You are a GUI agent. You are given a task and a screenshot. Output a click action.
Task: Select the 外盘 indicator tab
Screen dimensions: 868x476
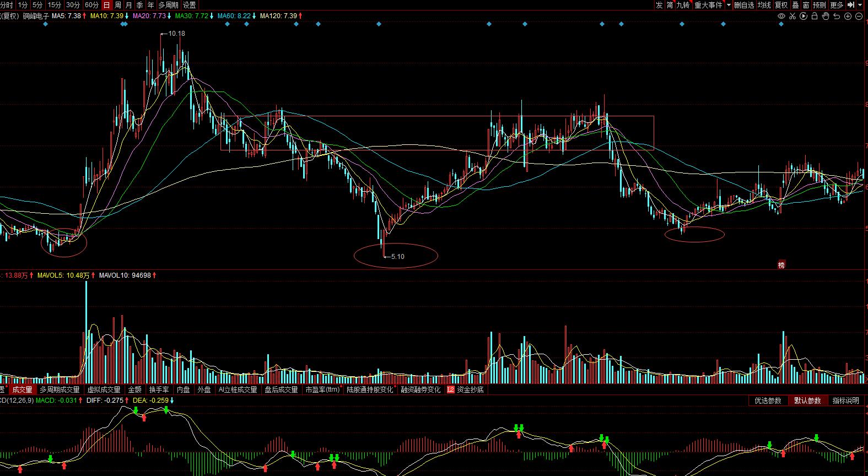(x=204, y=390)
